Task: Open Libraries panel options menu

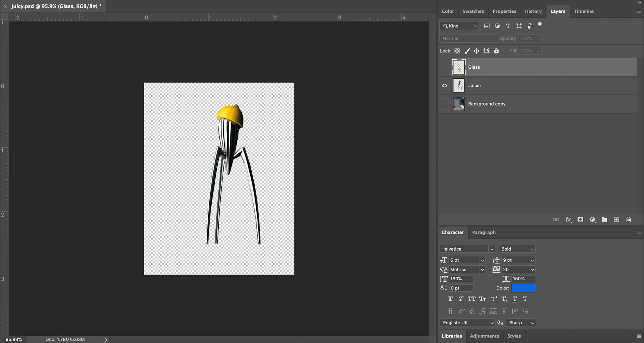Action: coord(639,336)
